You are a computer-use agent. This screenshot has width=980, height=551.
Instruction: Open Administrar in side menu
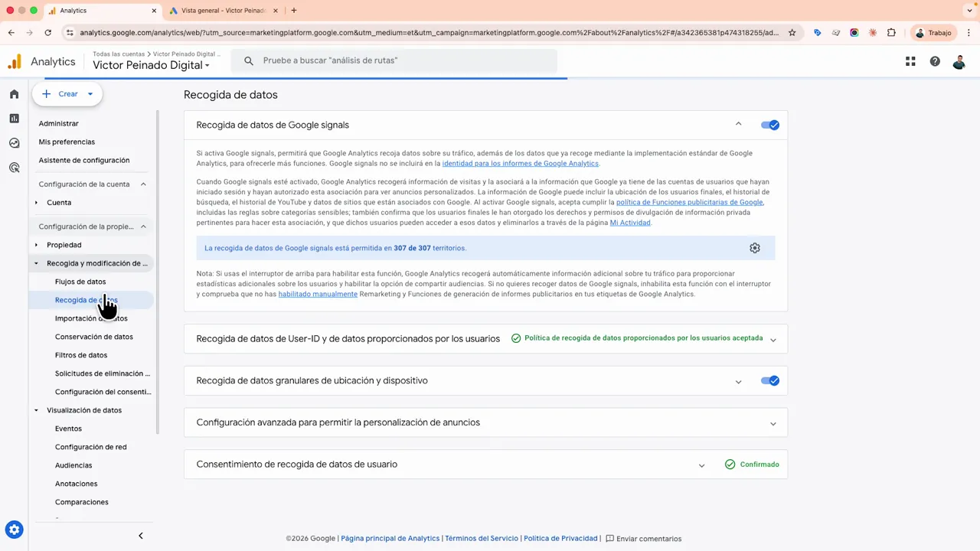59,123
